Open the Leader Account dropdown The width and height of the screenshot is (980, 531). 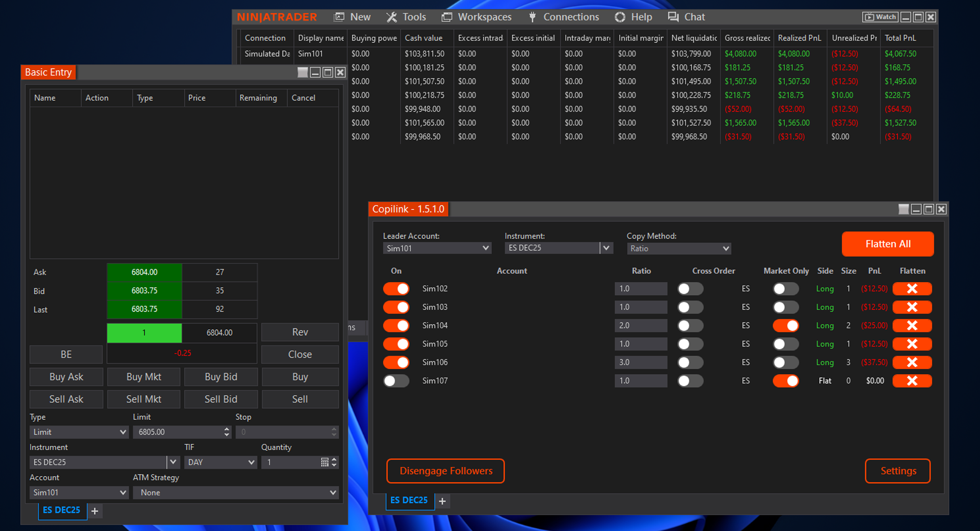437,248
